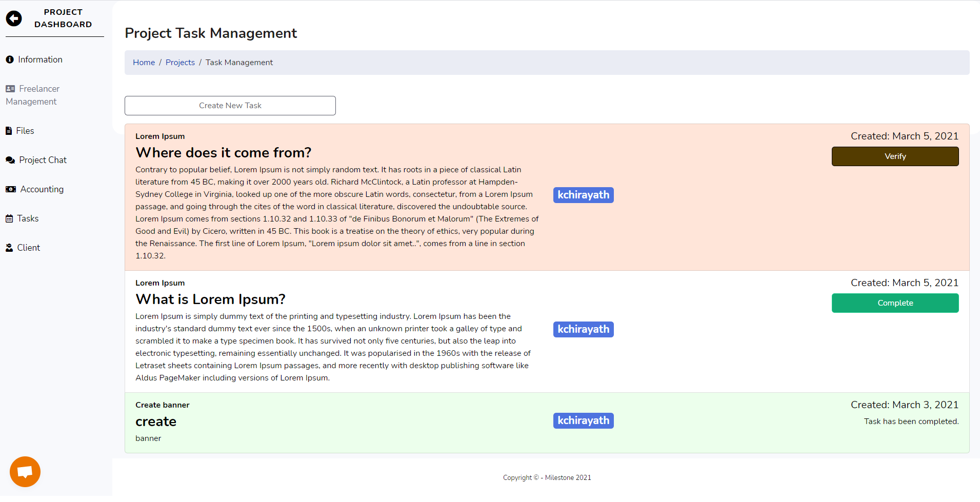The width and height of the screenshot is (980, 502).
Task: Open the orange chat widget bubble
Action: (25, 471)
